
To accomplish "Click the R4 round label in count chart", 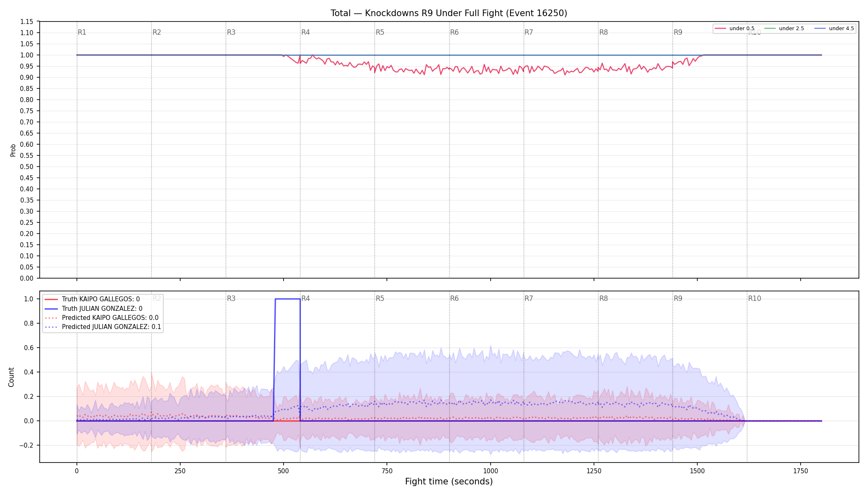I will [x=305, y=298].
